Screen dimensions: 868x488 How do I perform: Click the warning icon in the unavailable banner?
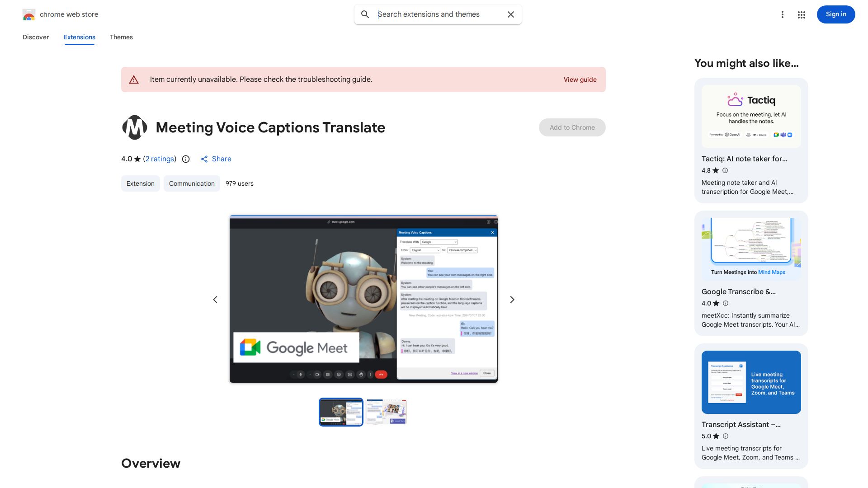click(134, 79)
